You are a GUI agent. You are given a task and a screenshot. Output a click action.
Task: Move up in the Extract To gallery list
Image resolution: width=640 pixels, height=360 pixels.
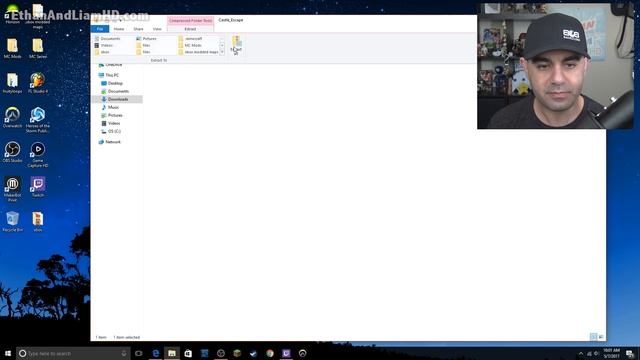(x=222, y=39)
